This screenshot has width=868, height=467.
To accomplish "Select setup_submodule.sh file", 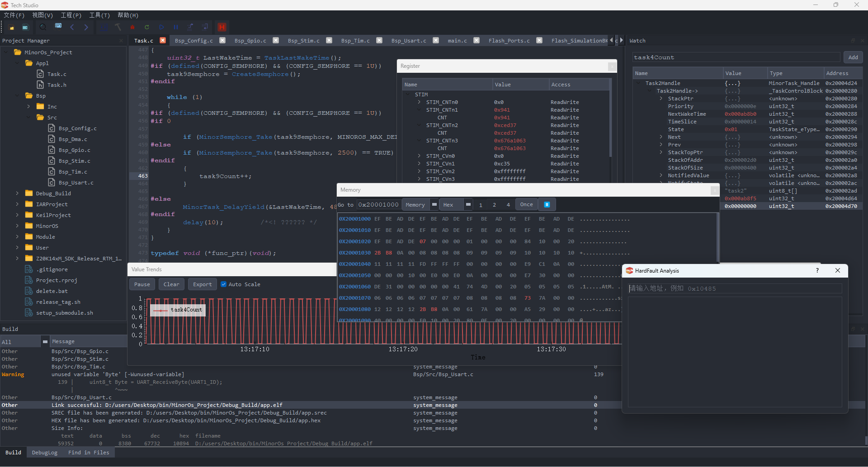I will coord(65,313).
